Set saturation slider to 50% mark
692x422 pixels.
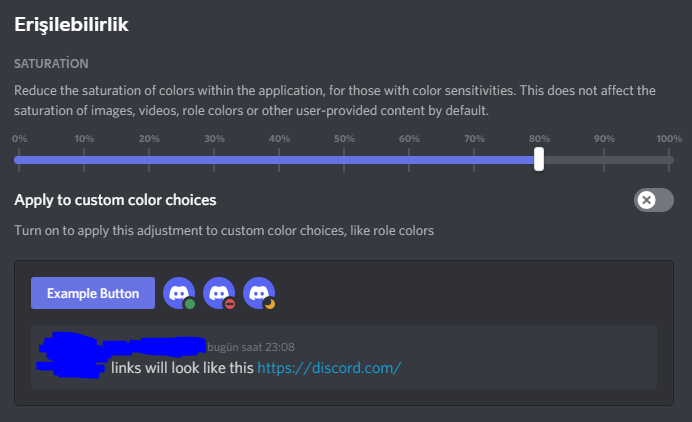(x=344, y=159)
